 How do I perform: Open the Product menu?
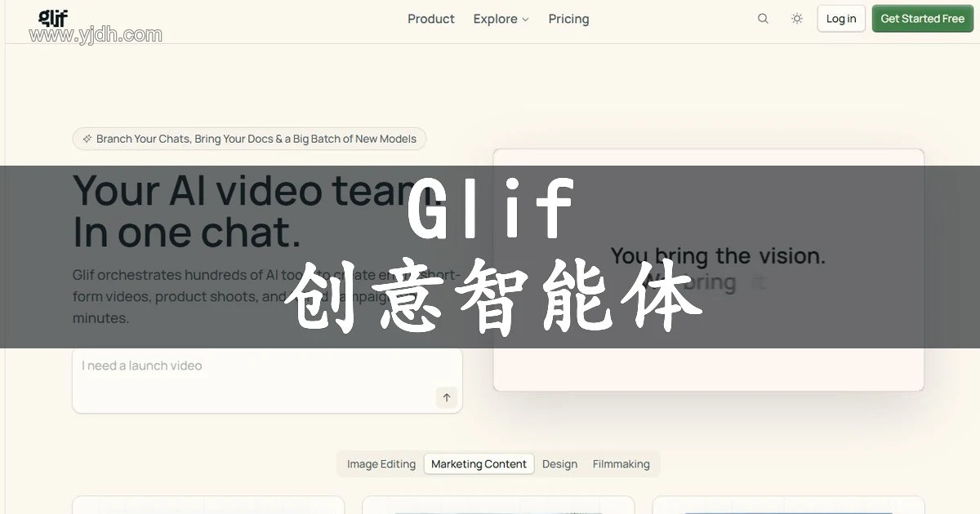(431, 19)
